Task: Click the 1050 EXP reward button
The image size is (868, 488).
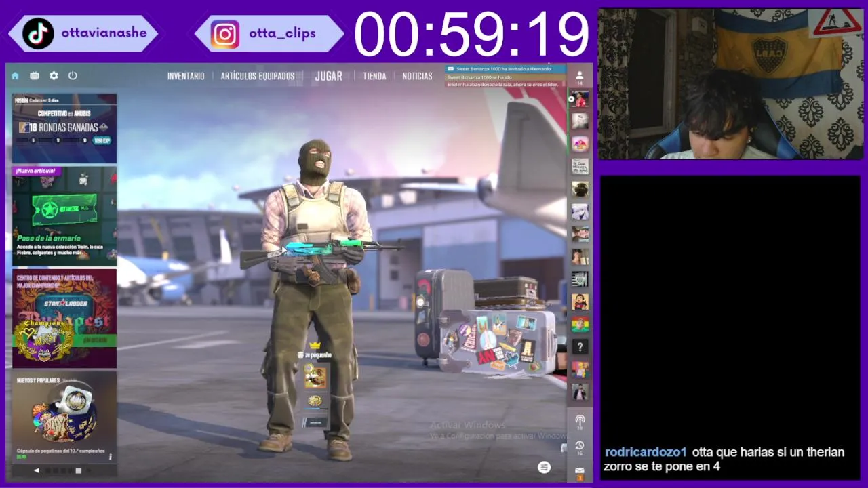Action: click(102, 140)
